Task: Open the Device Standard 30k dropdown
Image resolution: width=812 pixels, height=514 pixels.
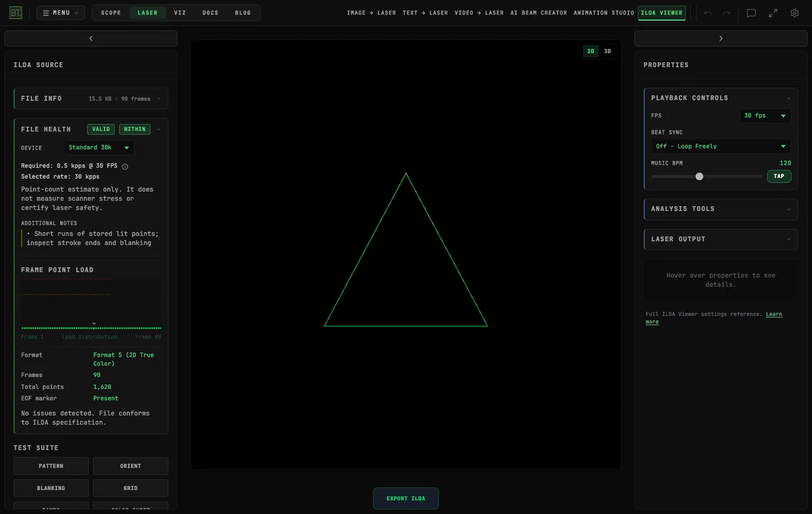Action: click(99, 148)
